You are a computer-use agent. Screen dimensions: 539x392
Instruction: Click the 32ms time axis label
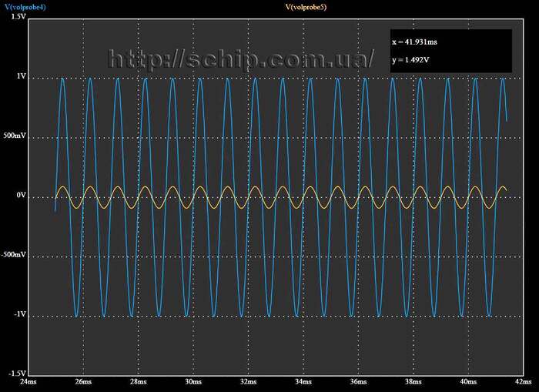(x=248, y=381)
